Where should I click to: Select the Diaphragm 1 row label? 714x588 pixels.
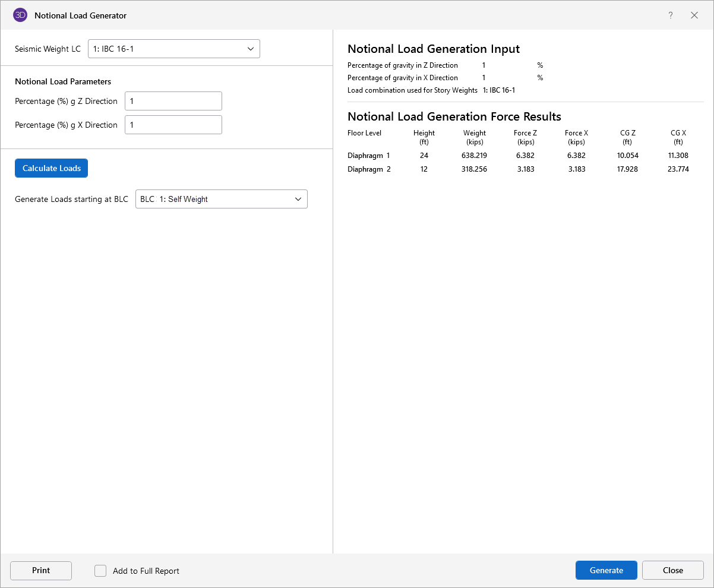pyautogui.click(x=368, y=156)
